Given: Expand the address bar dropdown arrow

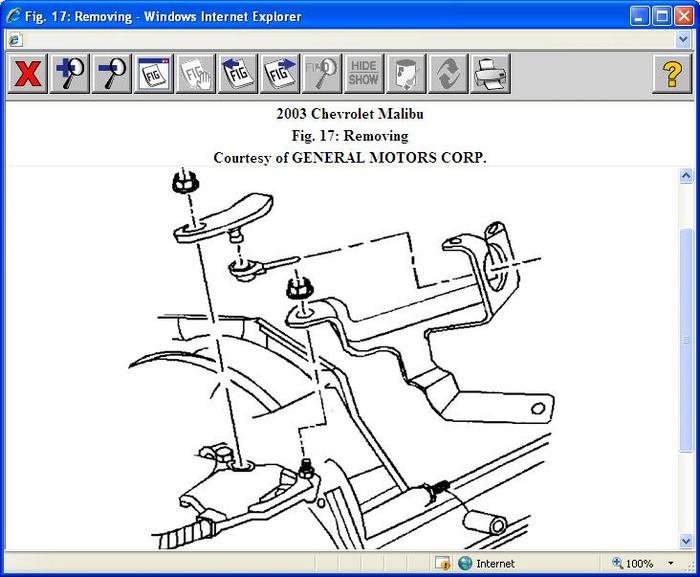Looking at the screenshot, I should (683, 40).
